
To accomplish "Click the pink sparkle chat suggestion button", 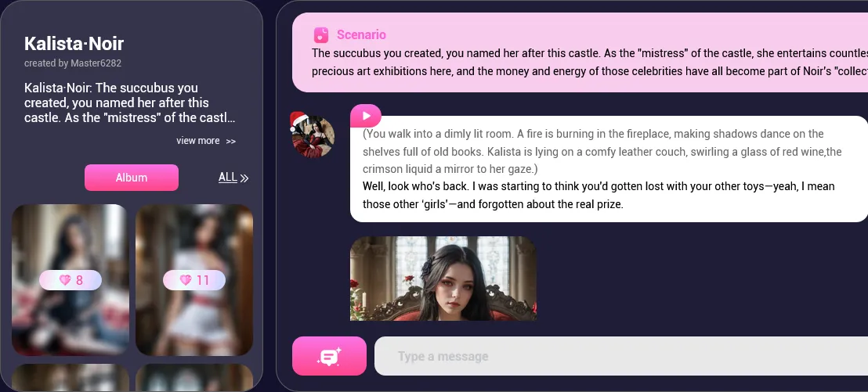I will tap(329, 356).
